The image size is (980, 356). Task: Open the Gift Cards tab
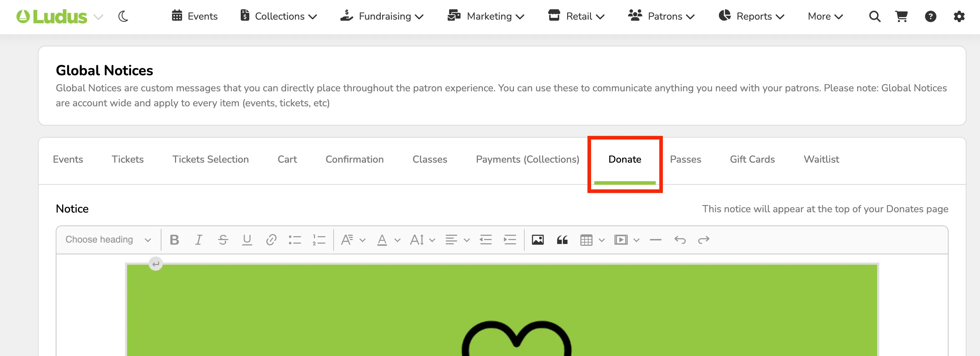pyautogui.click(x=752, y=159)
